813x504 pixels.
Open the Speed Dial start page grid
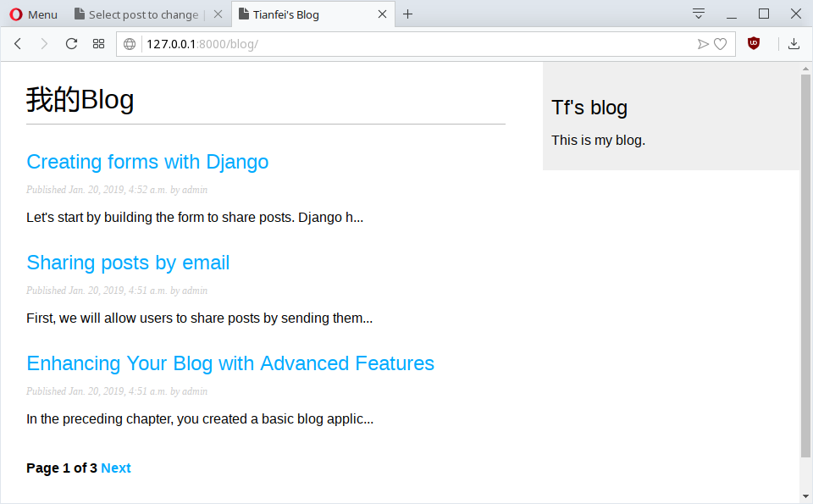[98, 44]
